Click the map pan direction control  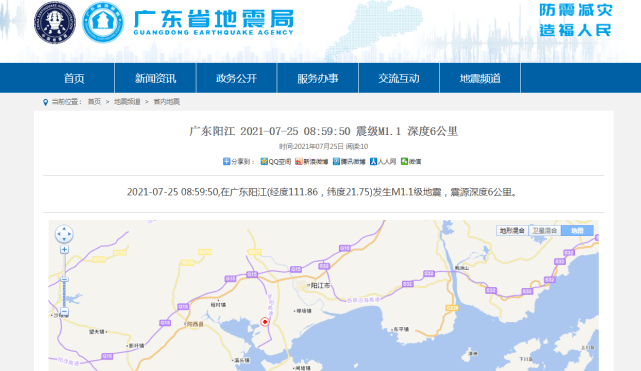click(64, 234)
